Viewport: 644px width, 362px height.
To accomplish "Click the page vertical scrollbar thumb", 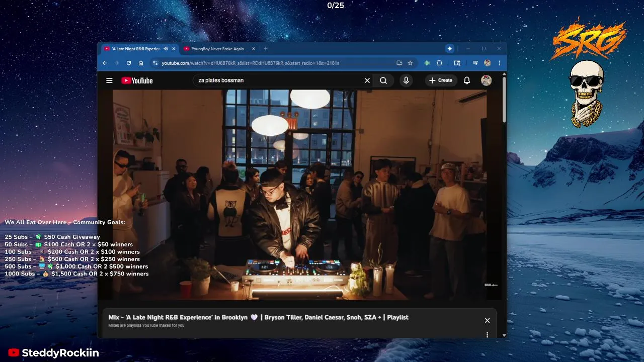I will pyautogui.click(x=504, y=100).
